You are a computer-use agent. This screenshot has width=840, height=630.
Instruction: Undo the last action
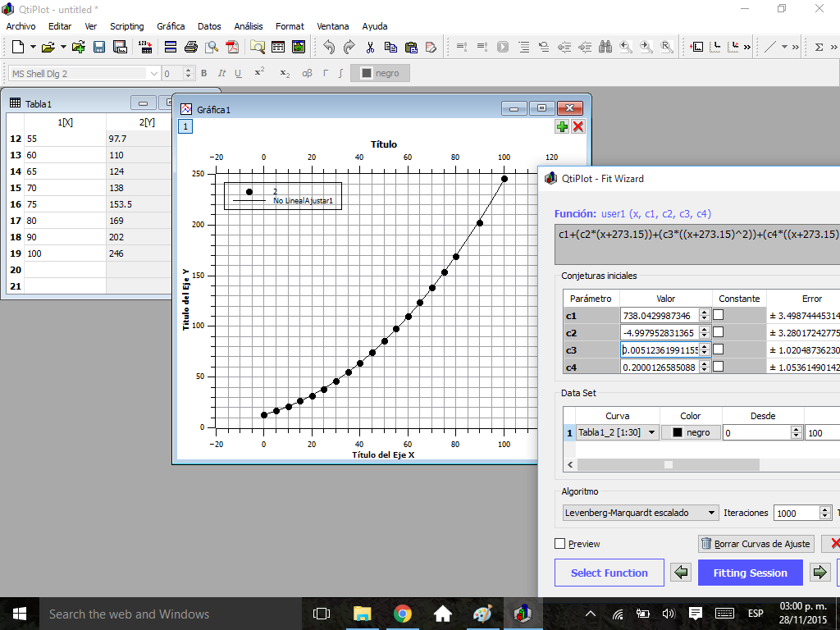coord(329,47)
